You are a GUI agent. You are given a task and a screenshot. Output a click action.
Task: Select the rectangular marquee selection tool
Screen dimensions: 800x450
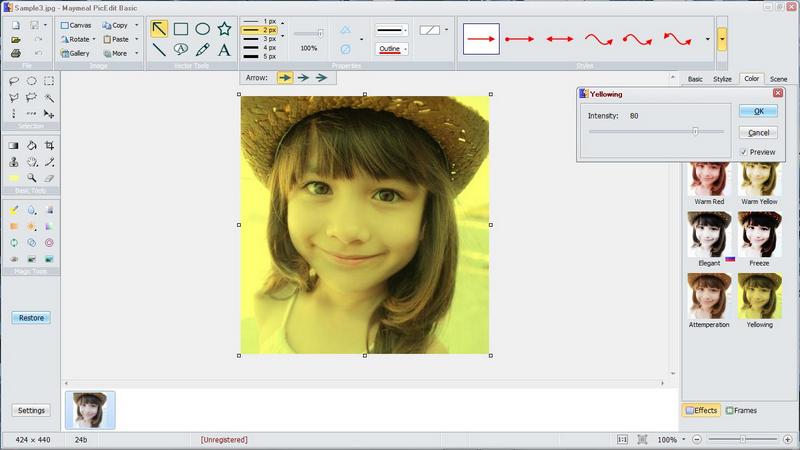tap(49, 81)
